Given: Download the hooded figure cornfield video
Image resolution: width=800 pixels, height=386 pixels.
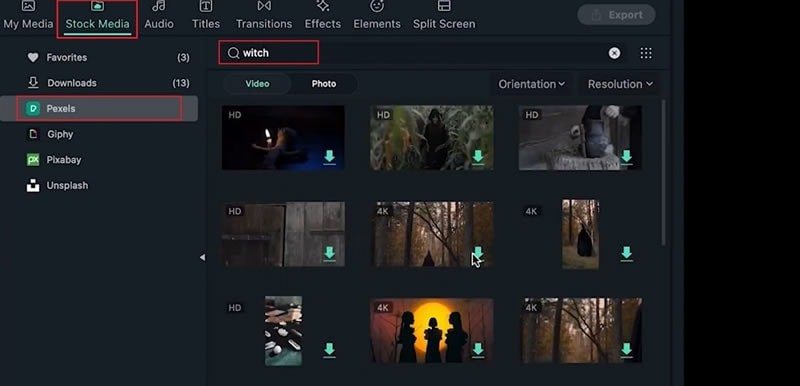Looking at the screenshot, I should coord(478,157).
